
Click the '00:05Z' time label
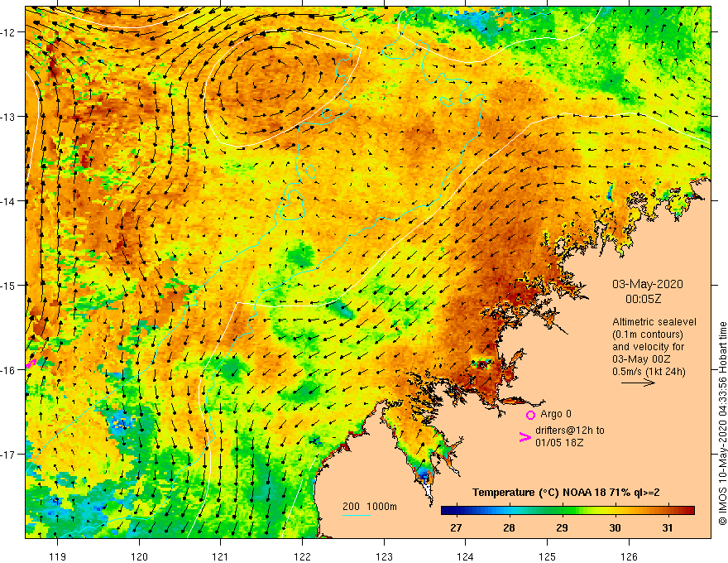pyautogui.click(x=643, y=299)
